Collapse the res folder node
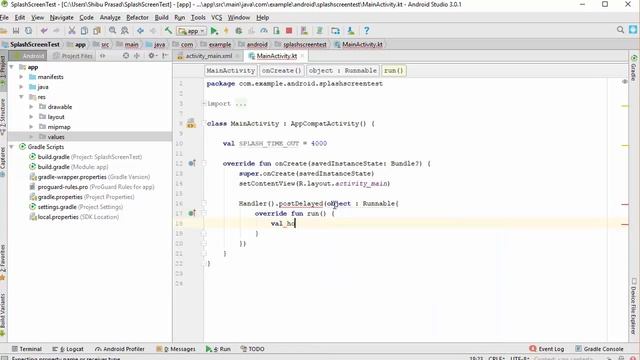This screenshot has width=640, height=360. 21,97
